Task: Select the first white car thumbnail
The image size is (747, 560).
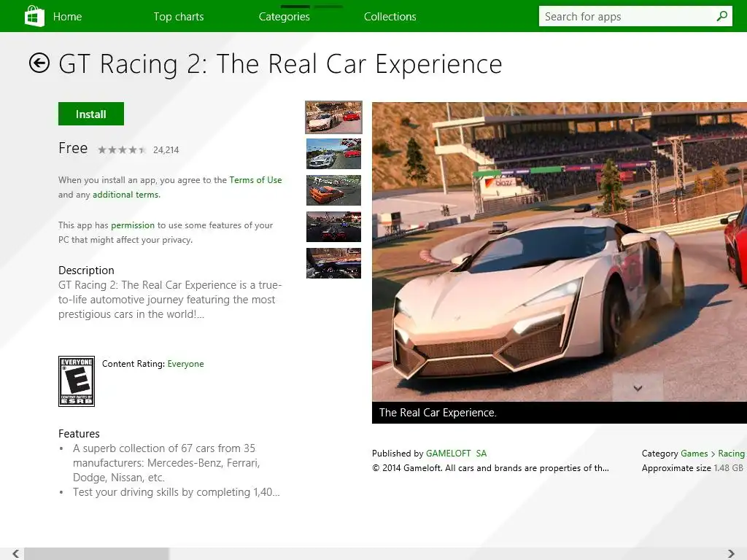Action: click(333, 117)
